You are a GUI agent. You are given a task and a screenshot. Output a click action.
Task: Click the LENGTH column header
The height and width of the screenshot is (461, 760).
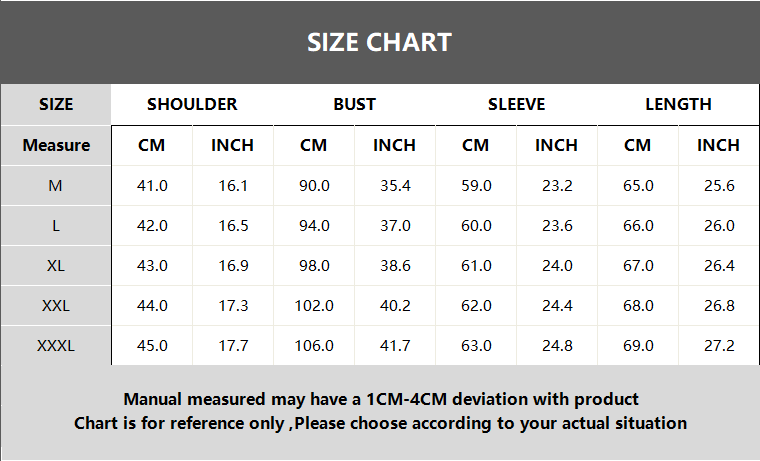point(678,104)
